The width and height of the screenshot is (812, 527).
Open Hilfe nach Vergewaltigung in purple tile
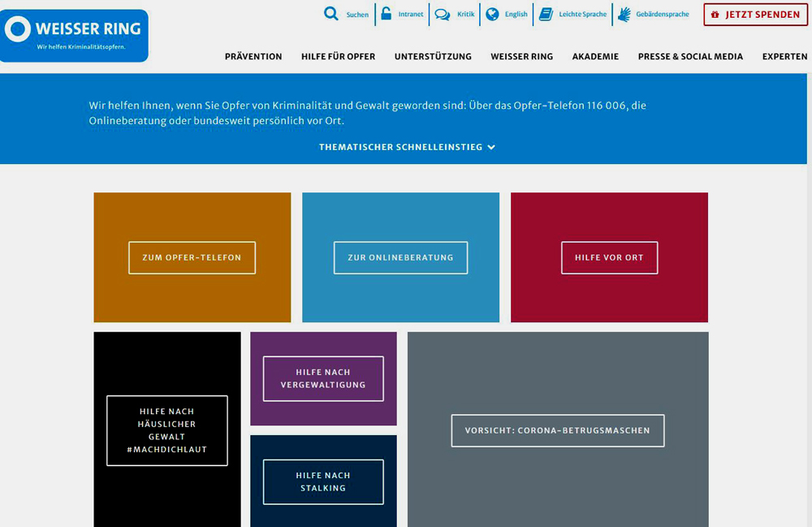coord(323,378)
